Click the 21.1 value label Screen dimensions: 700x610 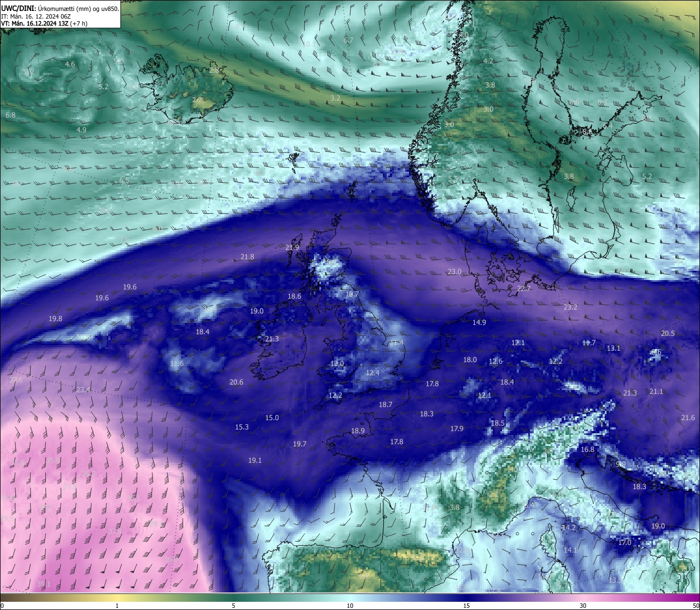coord(656,391)
